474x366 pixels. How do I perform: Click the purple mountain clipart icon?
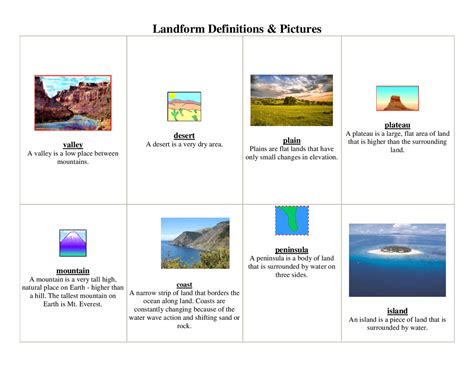[x=73, y=243]
